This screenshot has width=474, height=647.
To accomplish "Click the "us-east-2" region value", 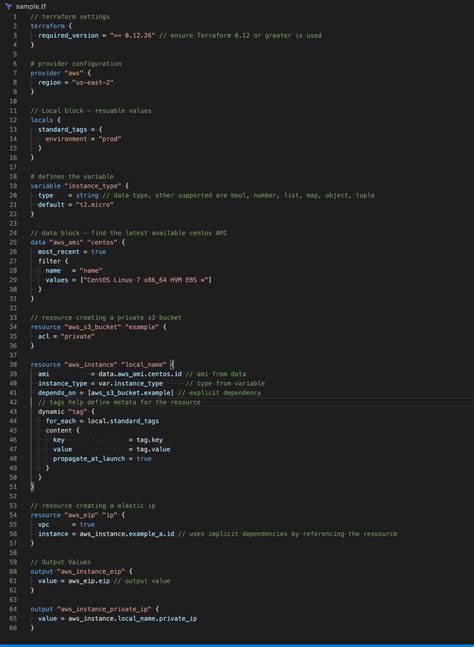I will pos(92,83).
